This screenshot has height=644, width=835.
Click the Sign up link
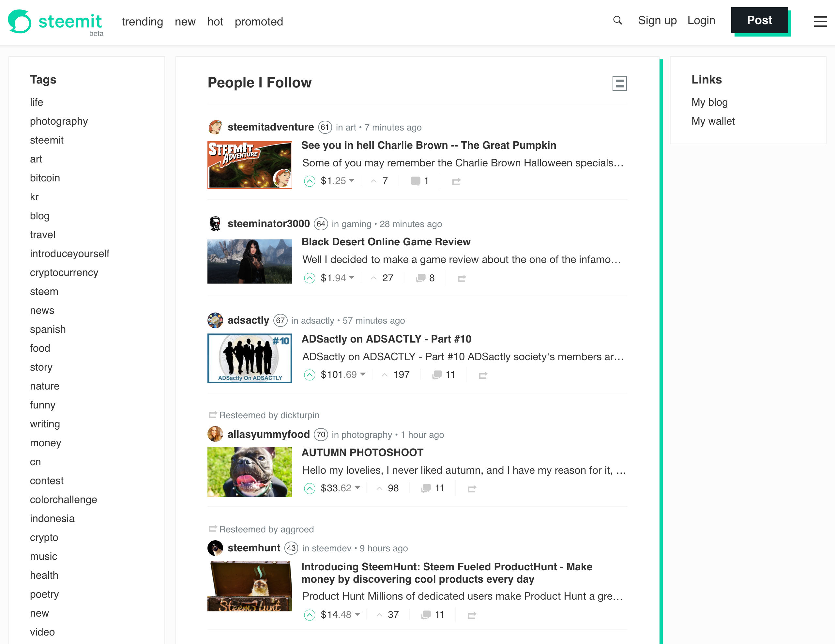(657, 20)
